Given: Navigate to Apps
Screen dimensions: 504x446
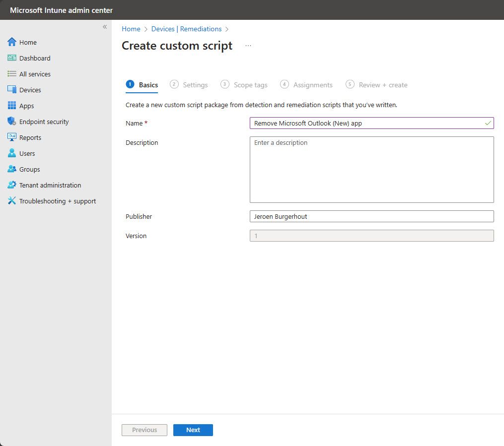Looking at the screenshot, I should point(26,106).
